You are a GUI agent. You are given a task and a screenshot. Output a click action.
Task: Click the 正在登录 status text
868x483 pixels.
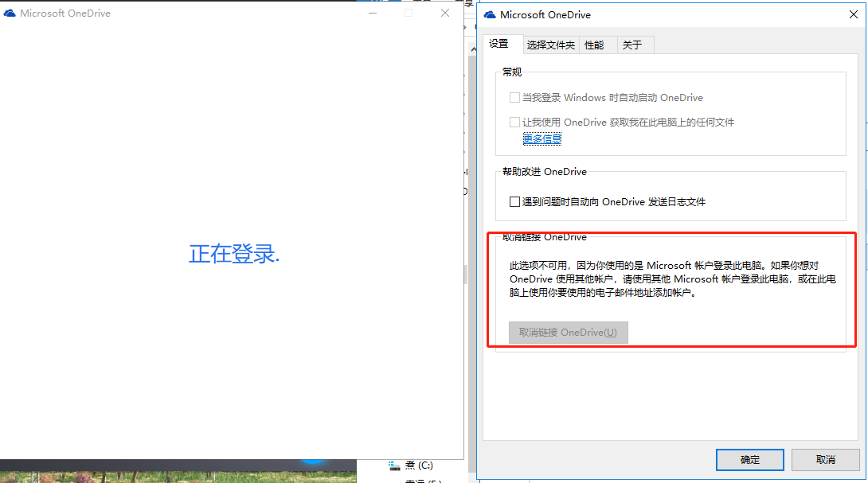point(234,254)
